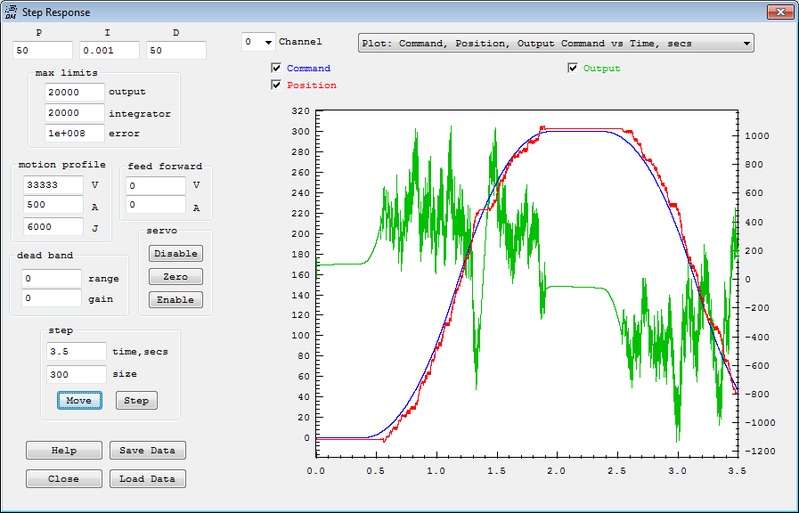This screenshot has height=513, width=799.
Task: Select the I gain field showing 0.001
Action: (108, 50)
